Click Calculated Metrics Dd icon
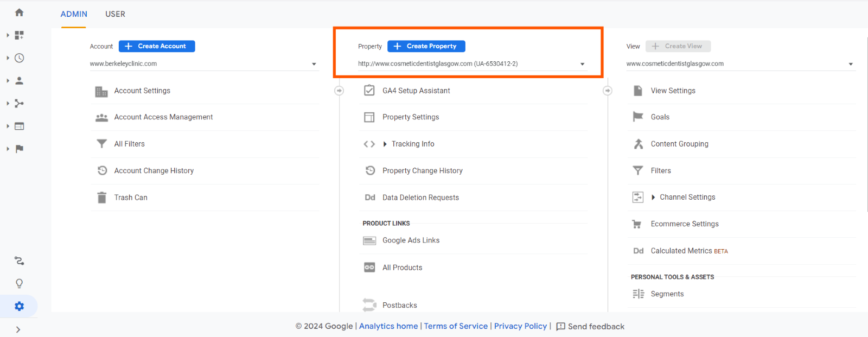The image size is (868, 337). pyautogui.click(x=639, y=251)
